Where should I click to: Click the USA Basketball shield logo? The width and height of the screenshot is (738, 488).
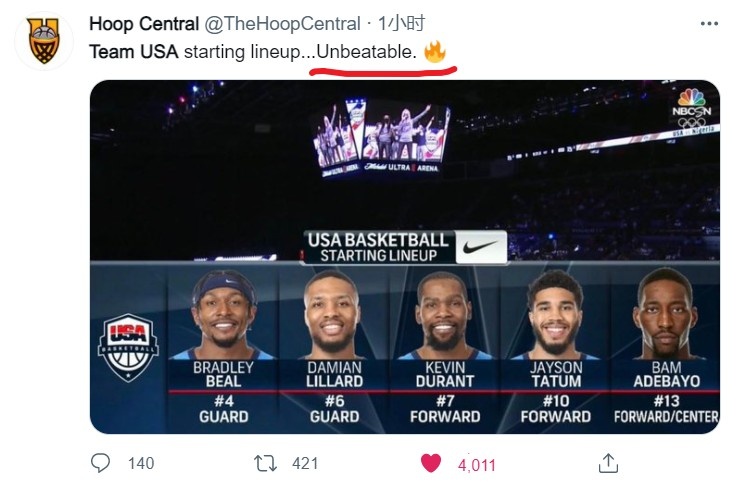click(x=127, y=347)
